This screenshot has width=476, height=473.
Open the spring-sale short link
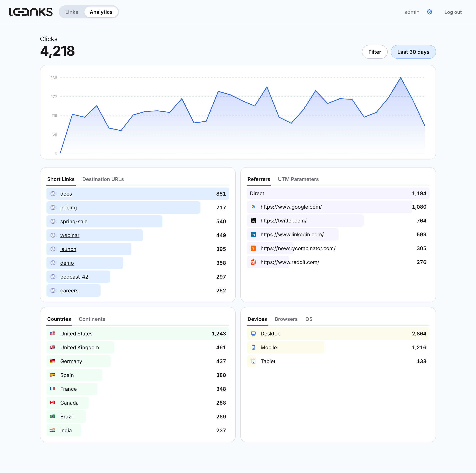point(74,222)
